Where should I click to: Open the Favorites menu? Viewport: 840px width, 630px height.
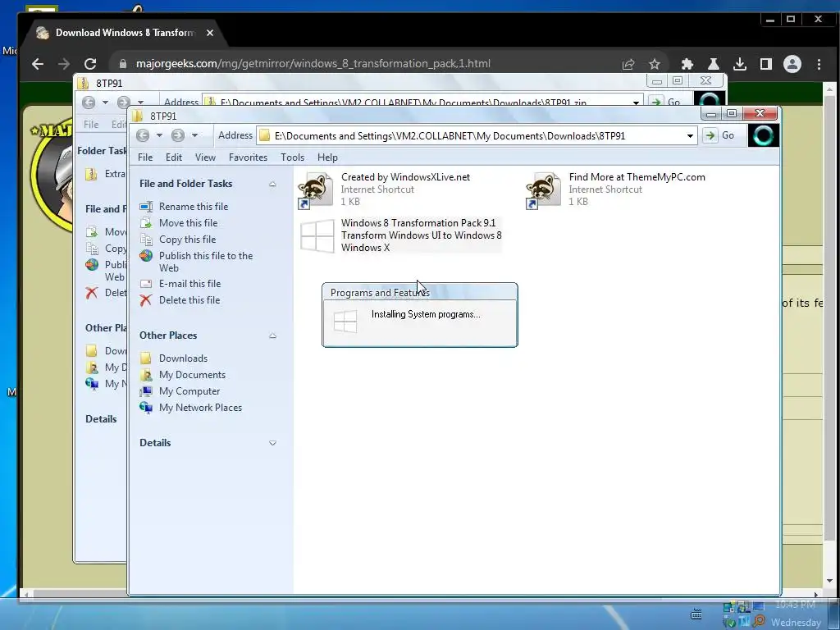[x=248, y=157]
